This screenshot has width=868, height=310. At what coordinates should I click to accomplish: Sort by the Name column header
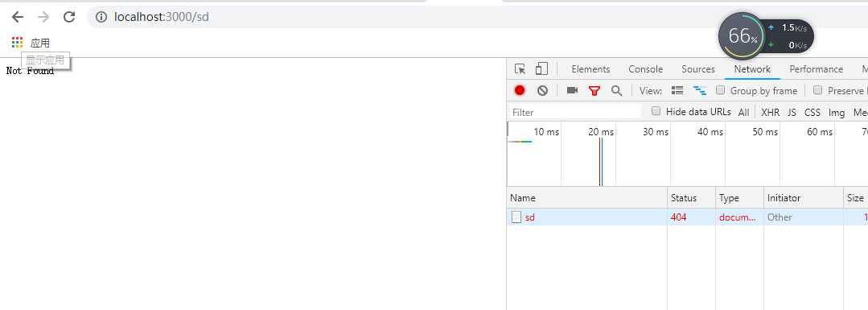point(587,198)
